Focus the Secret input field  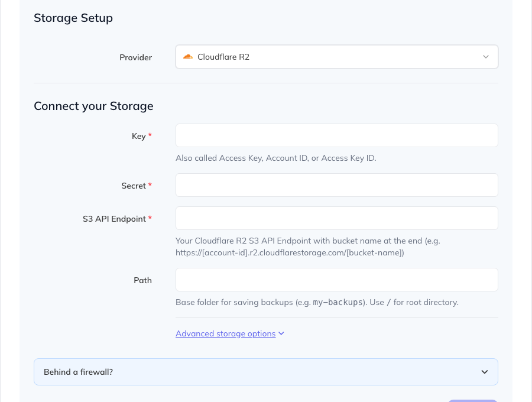[x=336, y=185]
